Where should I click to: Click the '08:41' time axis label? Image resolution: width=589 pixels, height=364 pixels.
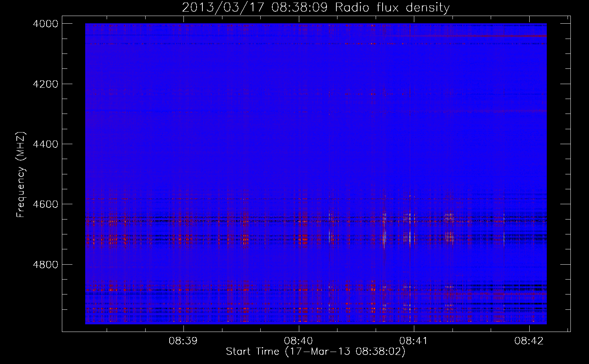414,341
